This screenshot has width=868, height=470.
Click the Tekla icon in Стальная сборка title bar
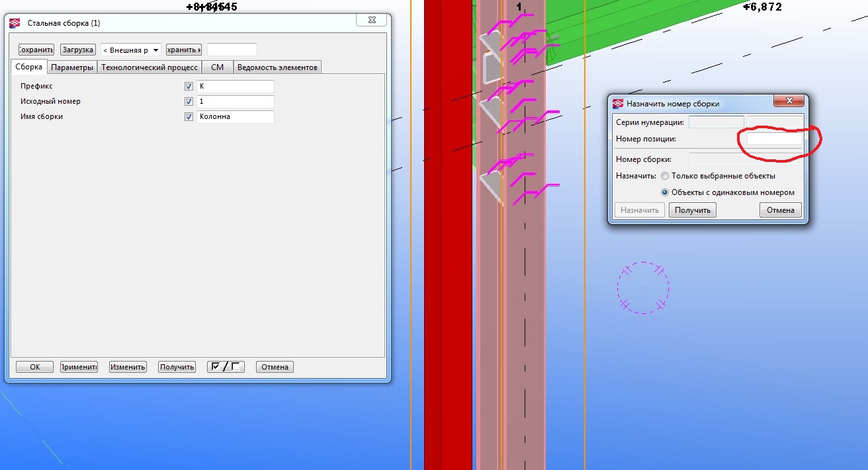(16, 23)
